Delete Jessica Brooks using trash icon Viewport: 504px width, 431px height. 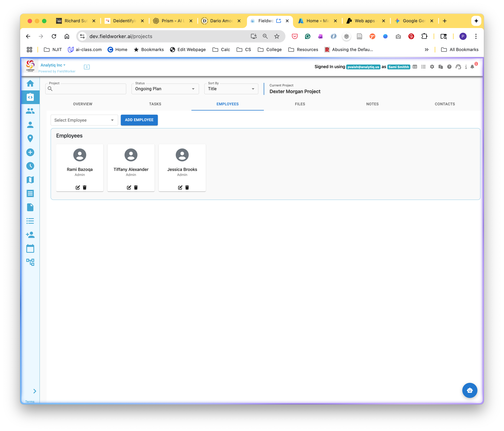[x=187, y=187]
